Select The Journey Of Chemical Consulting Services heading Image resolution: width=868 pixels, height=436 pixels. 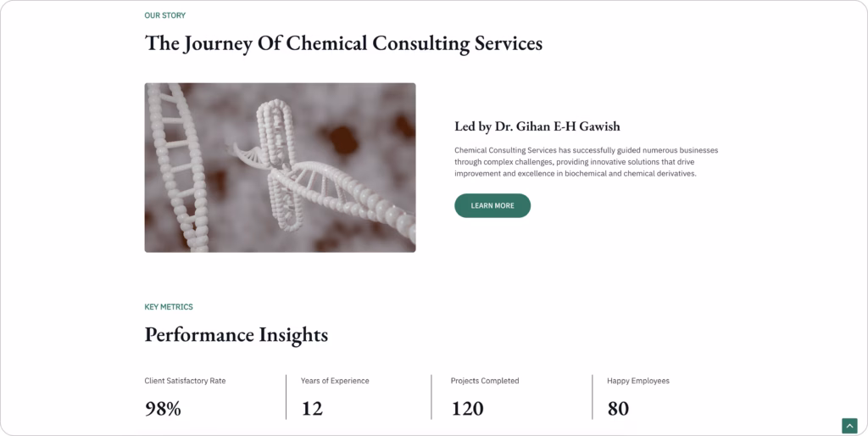(343, 43)
